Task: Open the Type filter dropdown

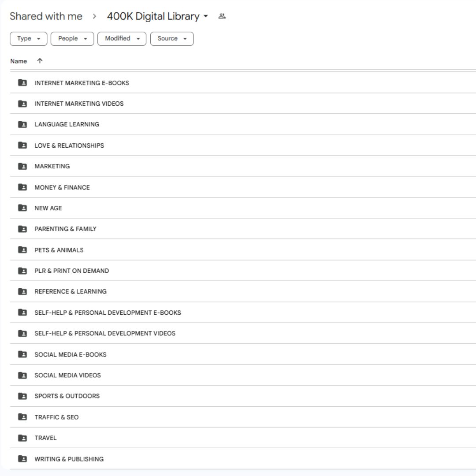Action: pyautogui.click(x=29, y=38)
